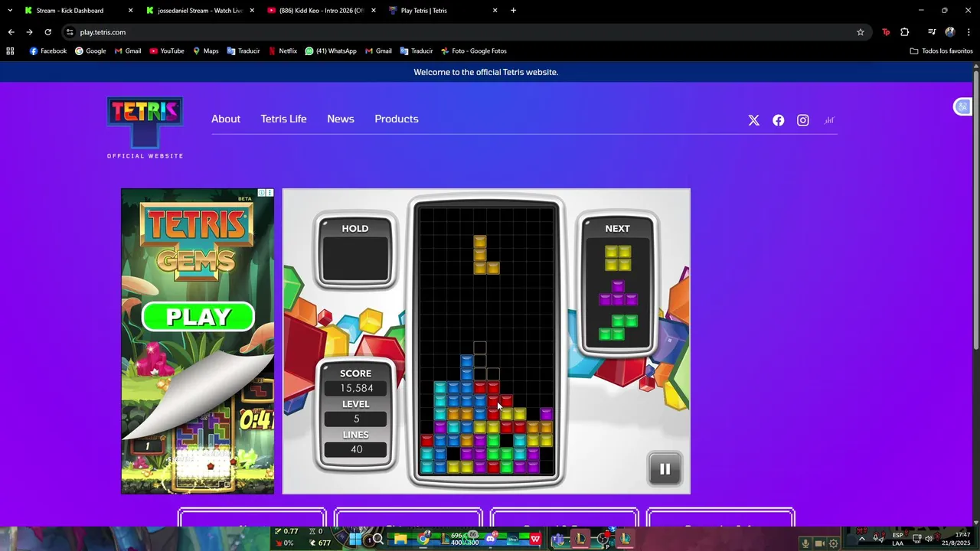980x551 pixels.
Task: Open a new browser tab
Action: (x=513, y=11)
